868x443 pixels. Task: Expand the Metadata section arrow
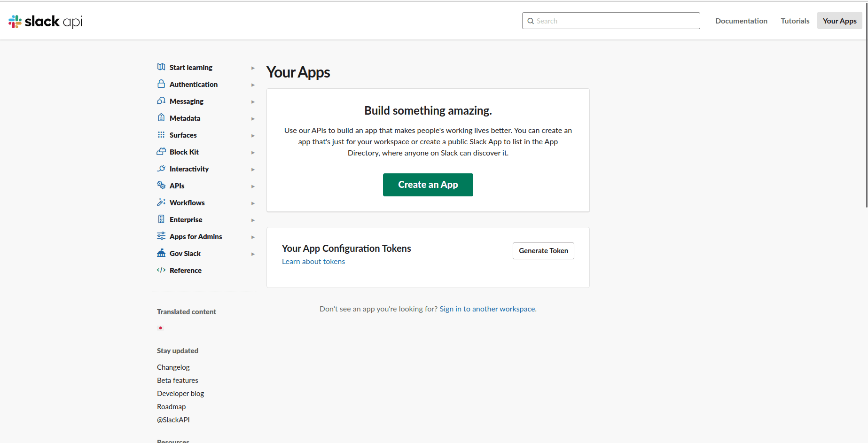click(253, 119)
